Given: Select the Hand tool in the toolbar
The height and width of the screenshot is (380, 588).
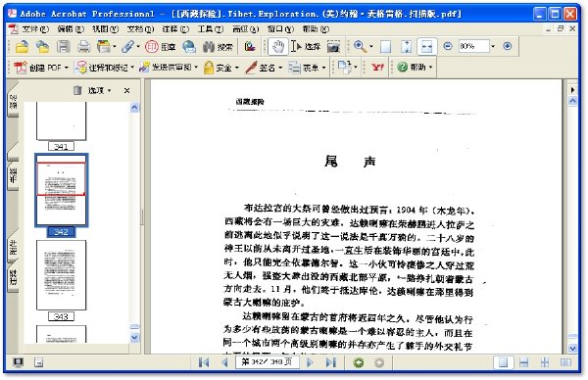Looking at the screenshot, I should pyautogui.click(x=278, y=46).
